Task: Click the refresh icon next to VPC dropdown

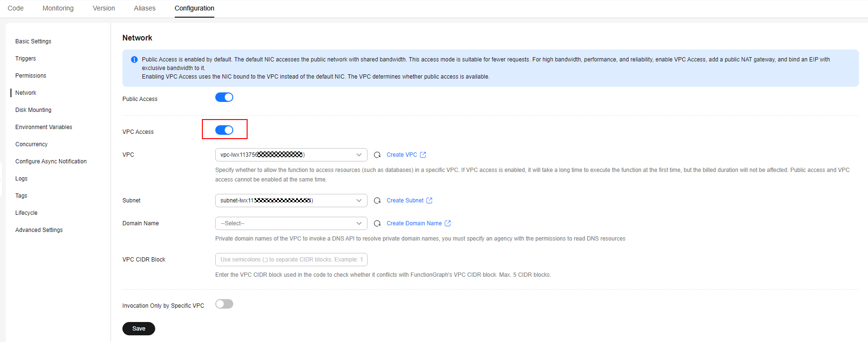Action: [377, 155]
